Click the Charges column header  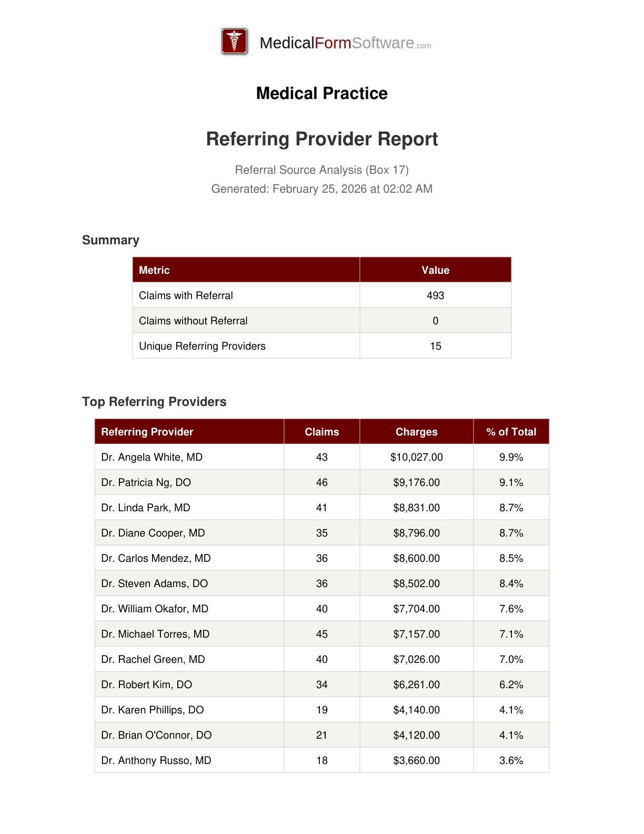(x=416, y=432)
